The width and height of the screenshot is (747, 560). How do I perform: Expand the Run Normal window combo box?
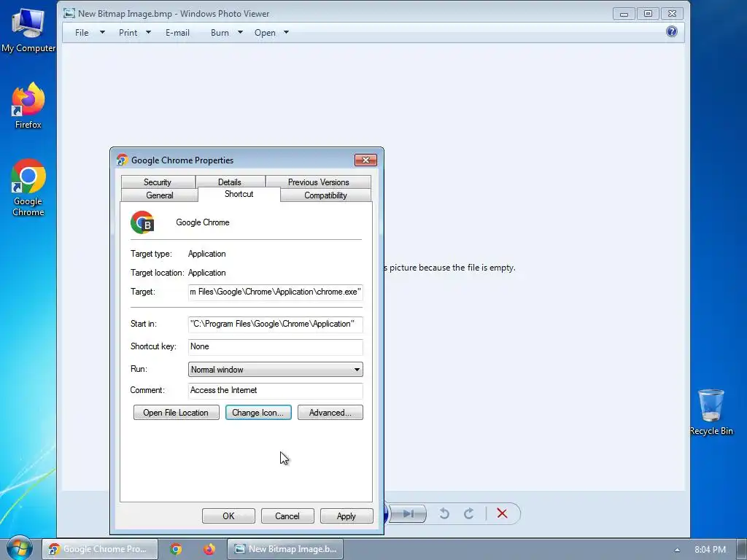275,370
